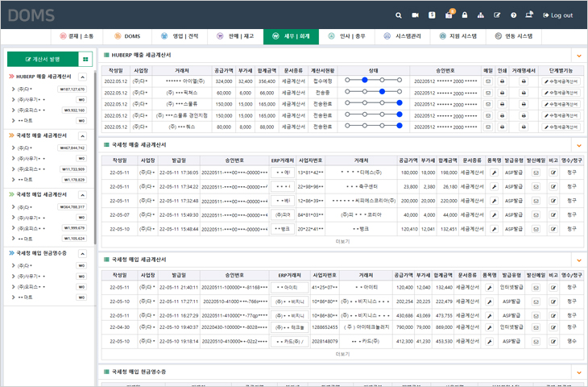
Task: Click the padlock icon in header
Action: point(465,15)
